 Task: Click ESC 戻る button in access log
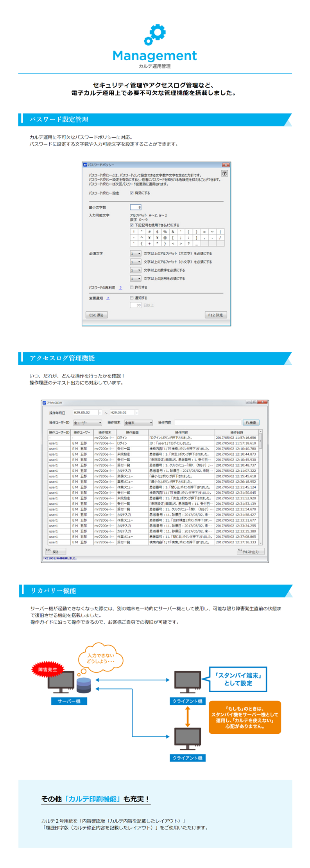(56, 551)
